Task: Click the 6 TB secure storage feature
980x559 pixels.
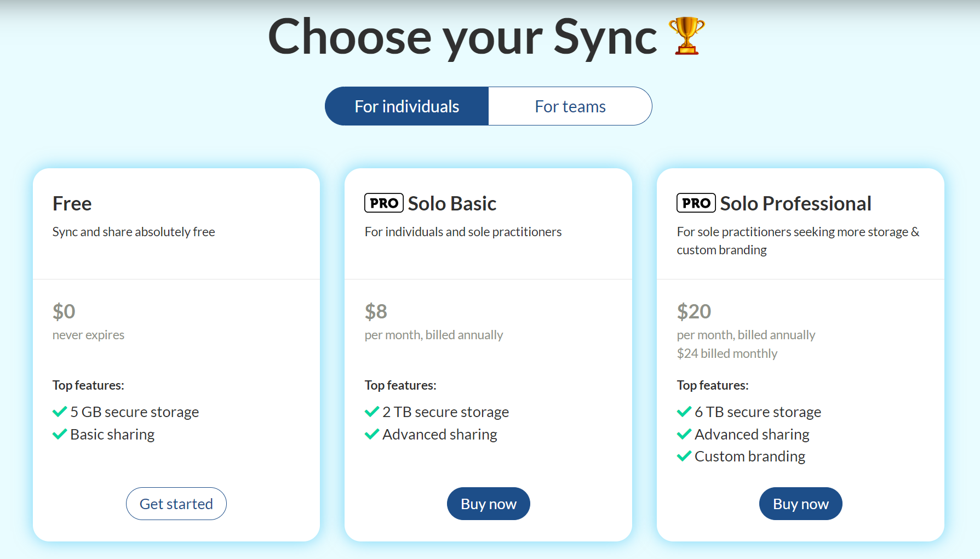Action: point(758,412)
